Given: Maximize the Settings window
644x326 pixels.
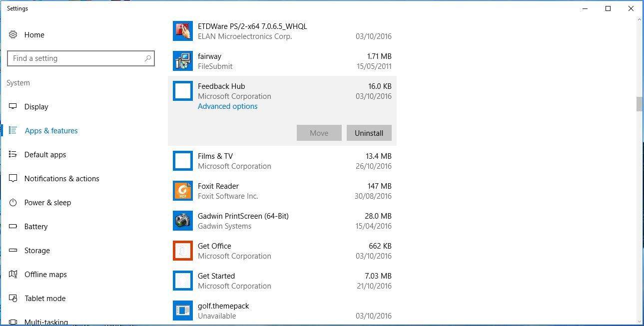Looking at the screenshot, I should (608, 8).
